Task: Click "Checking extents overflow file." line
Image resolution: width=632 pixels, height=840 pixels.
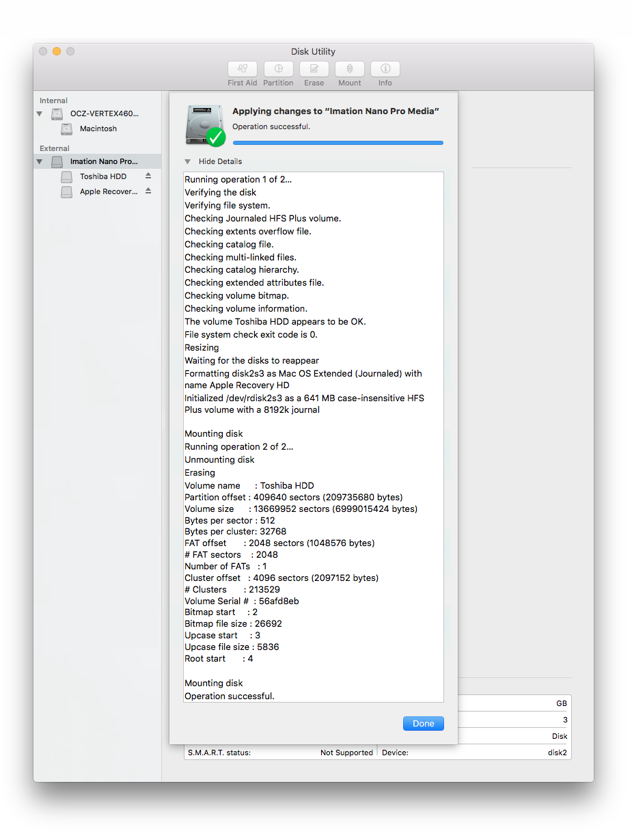Action: pos(248,232)
